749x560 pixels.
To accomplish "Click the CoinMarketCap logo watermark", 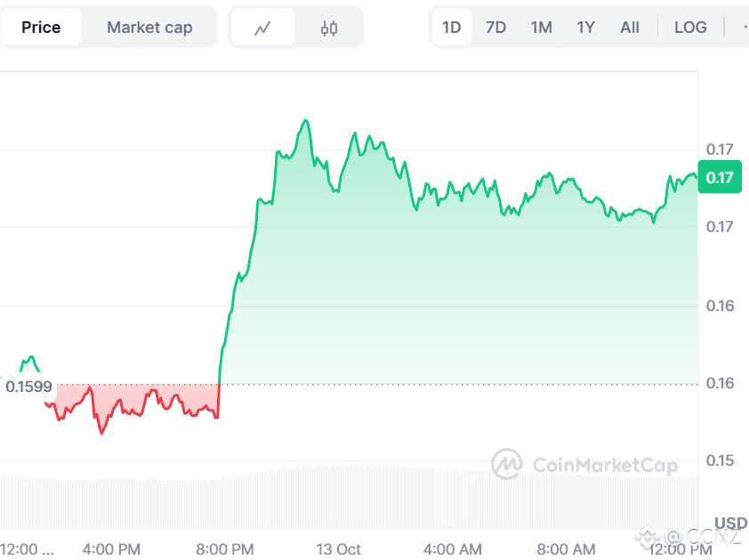I will point(584,464).
